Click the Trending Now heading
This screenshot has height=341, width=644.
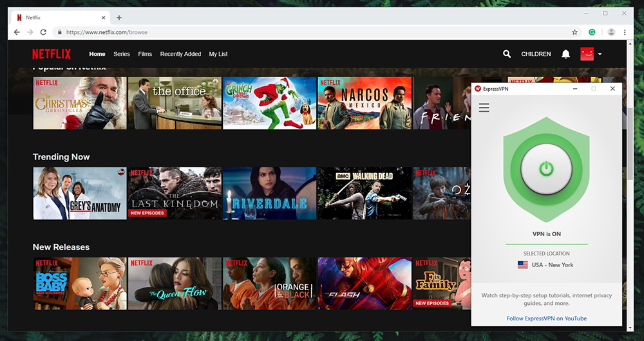coord(61,157)
